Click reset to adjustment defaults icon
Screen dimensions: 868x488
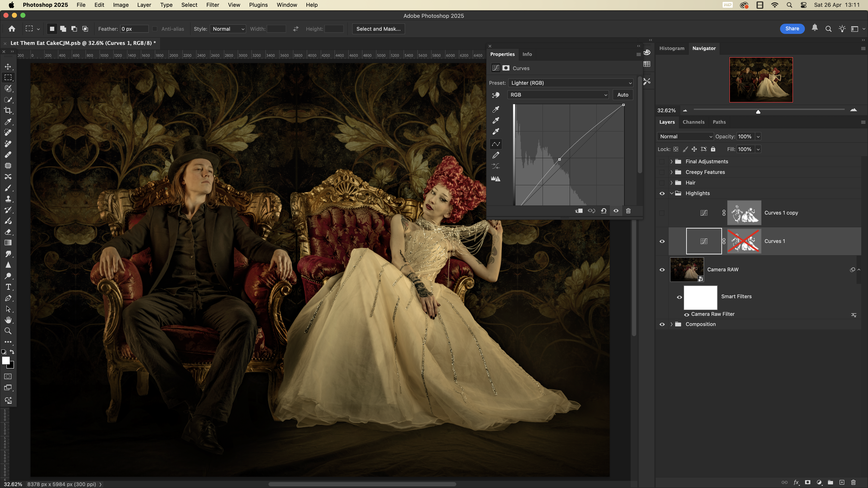(x=604, y=211)
